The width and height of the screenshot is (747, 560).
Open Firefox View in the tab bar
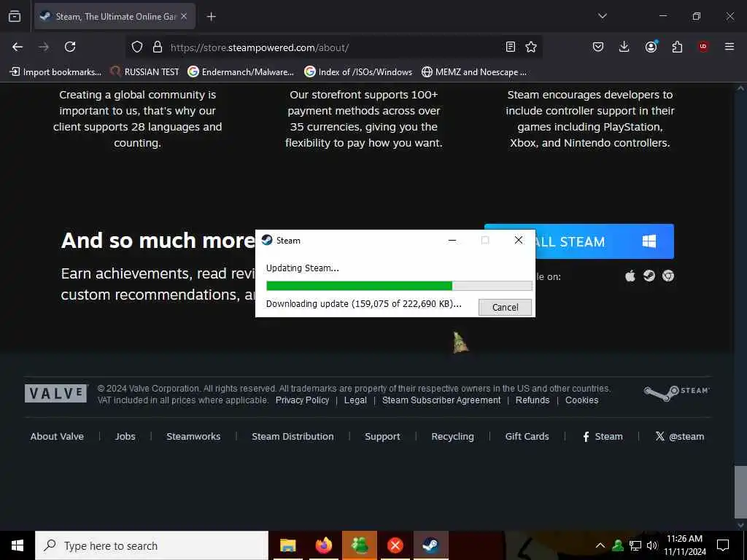coord(15,16)
